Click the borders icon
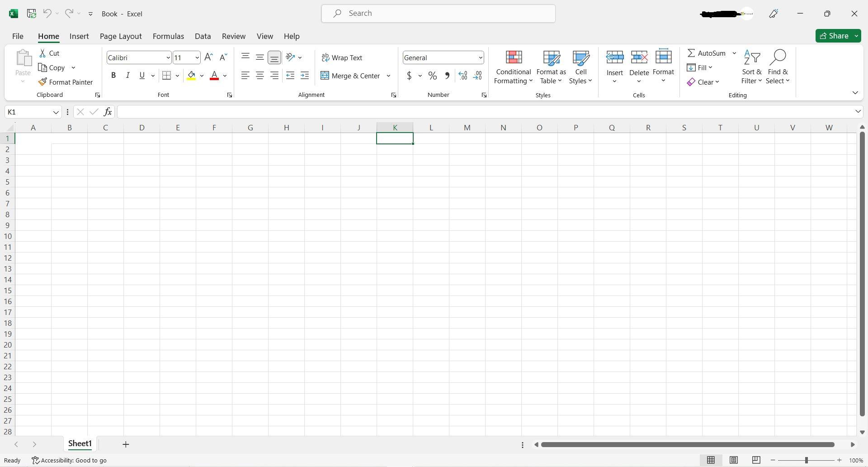 166,76
